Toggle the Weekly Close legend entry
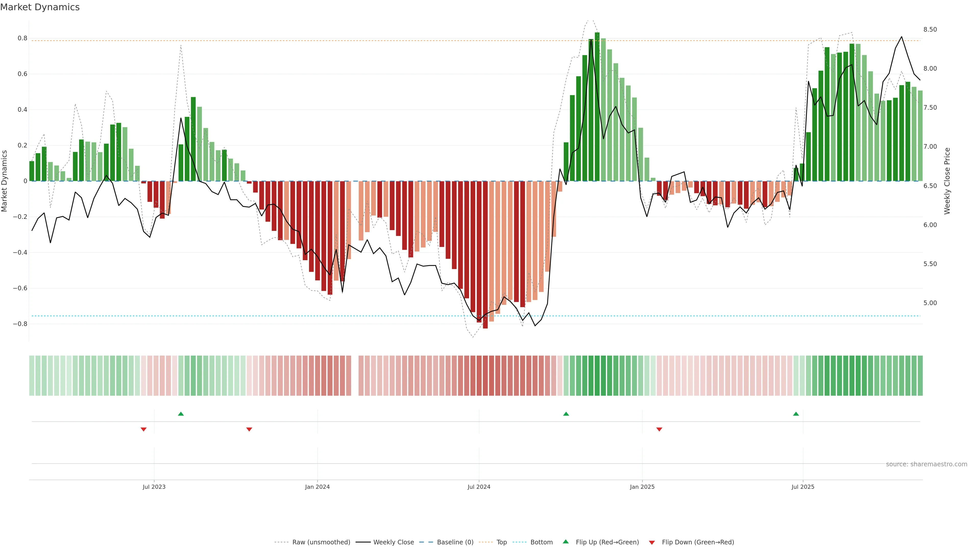 click(x=393, y=542)
